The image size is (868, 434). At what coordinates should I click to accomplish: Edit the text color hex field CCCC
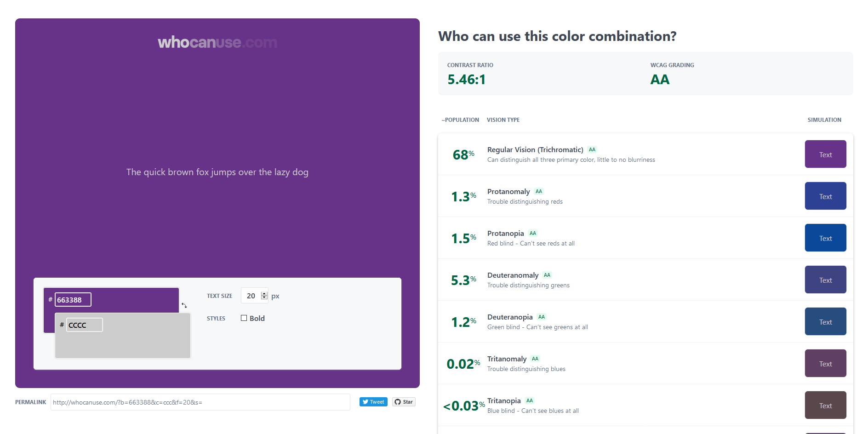tap(84, 325)
